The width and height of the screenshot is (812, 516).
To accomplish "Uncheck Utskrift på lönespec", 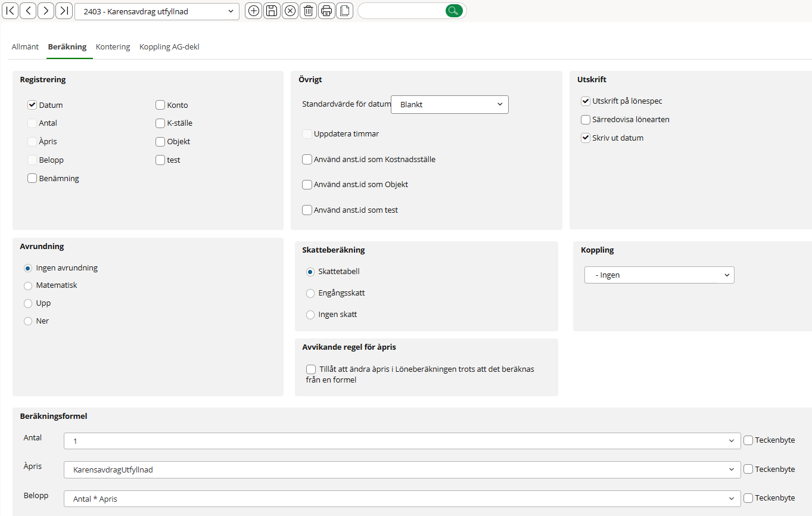I will pos(586,101).
